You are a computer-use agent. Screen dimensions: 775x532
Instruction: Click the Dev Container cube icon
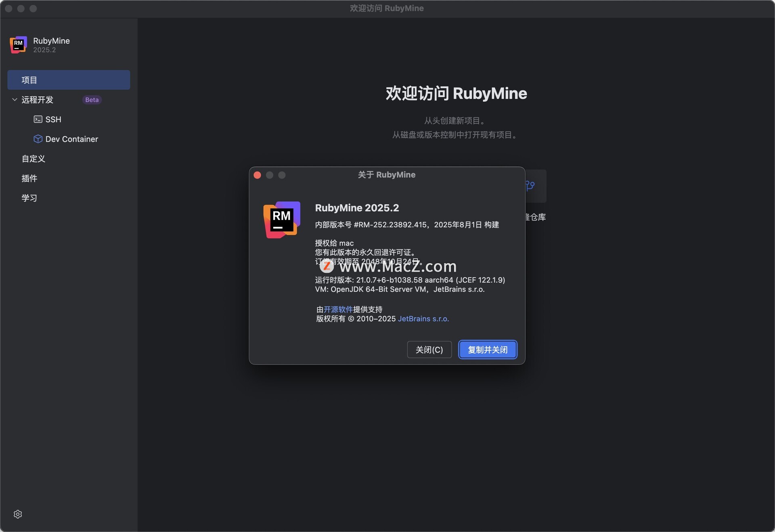point(38,139)
